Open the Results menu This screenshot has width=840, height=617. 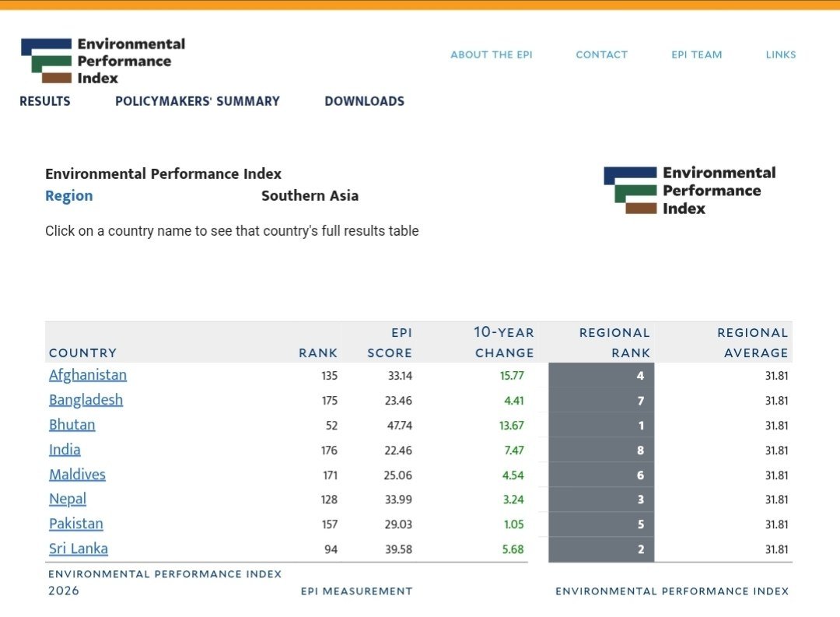click(45, 101)
